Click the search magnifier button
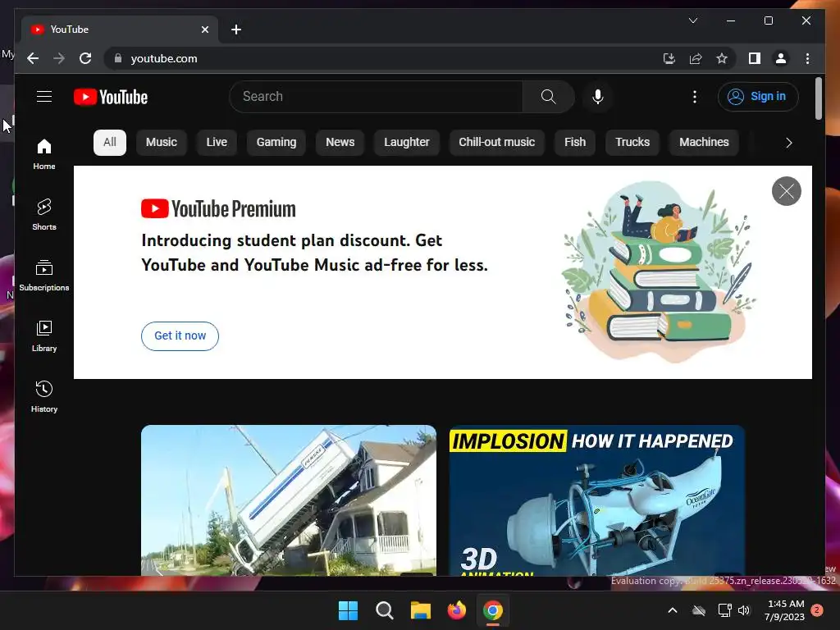The height and width of the screenshot is (630, 840). [x=548, y=97]
